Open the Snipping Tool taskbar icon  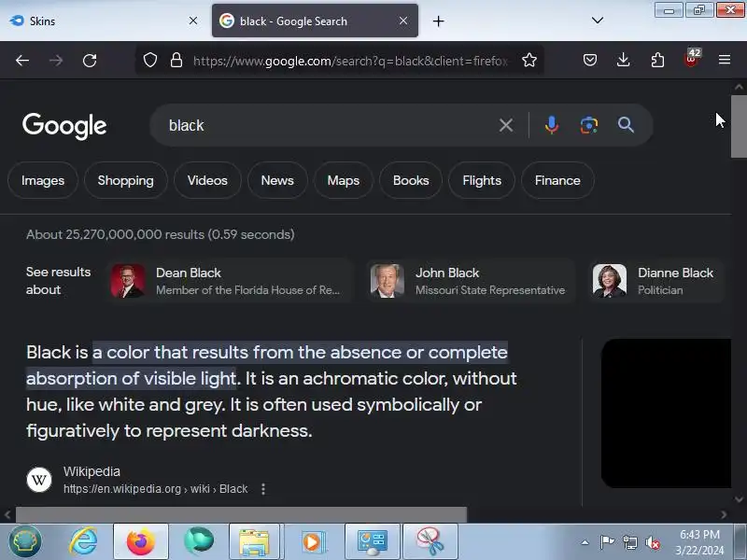tap(430, 541)
